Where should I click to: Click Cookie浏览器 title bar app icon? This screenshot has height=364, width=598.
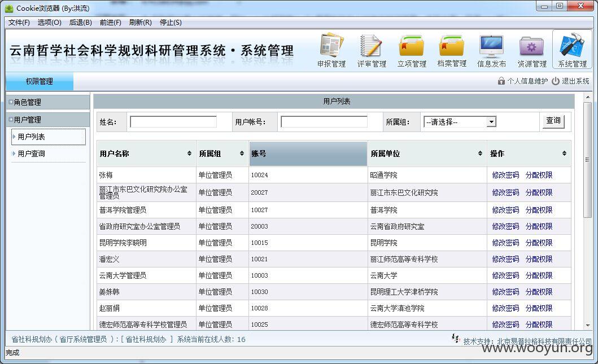9,8
